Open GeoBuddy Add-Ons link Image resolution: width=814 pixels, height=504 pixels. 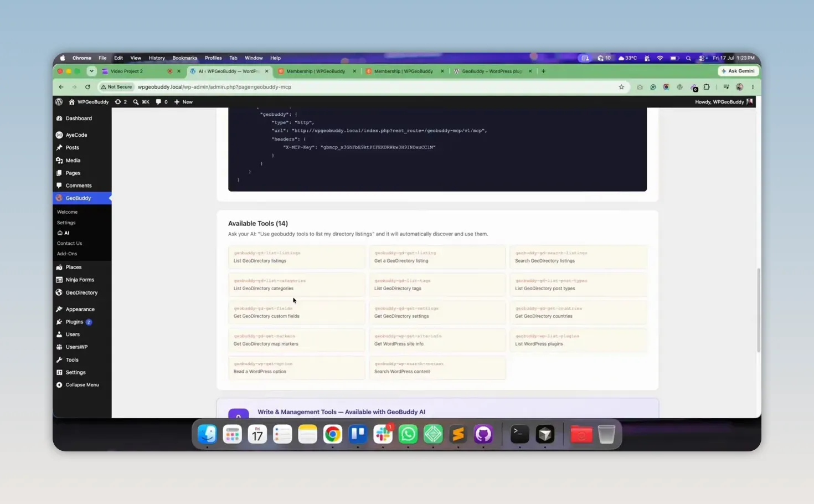click(67, 254)
